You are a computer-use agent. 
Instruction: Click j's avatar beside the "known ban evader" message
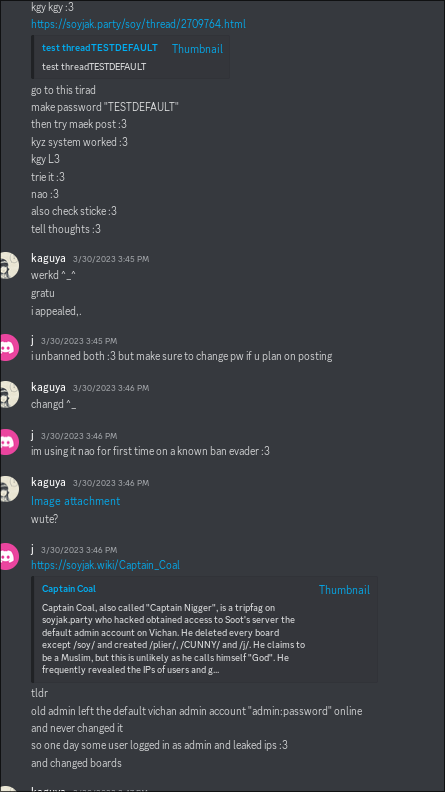7,442
